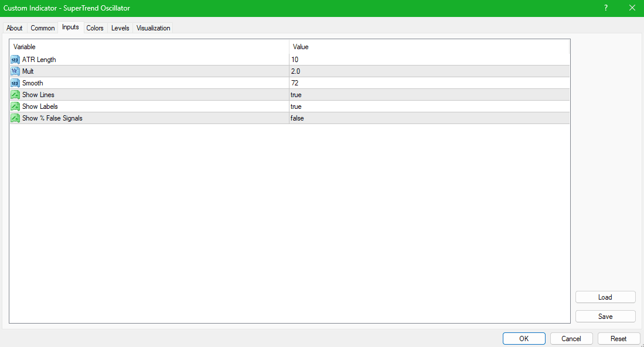
Task: Click the fraction icon next to Mult
Action: [15, 71]
